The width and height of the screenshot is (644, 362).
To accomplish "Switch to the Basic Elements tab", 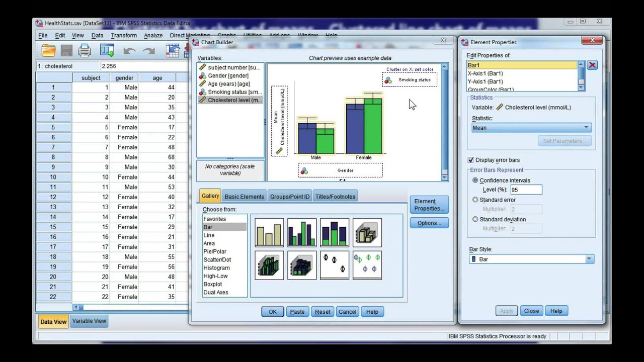I will click(x=244, y=197).
